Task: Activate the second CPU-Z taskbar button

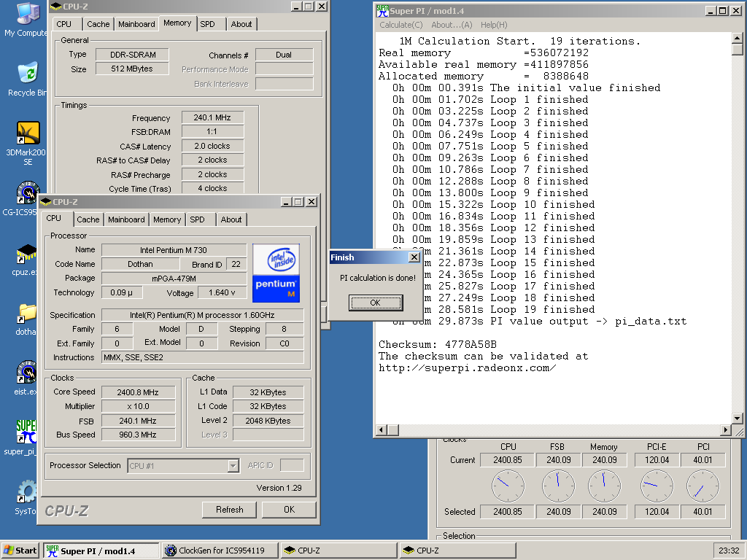Action: coord(457,551)
